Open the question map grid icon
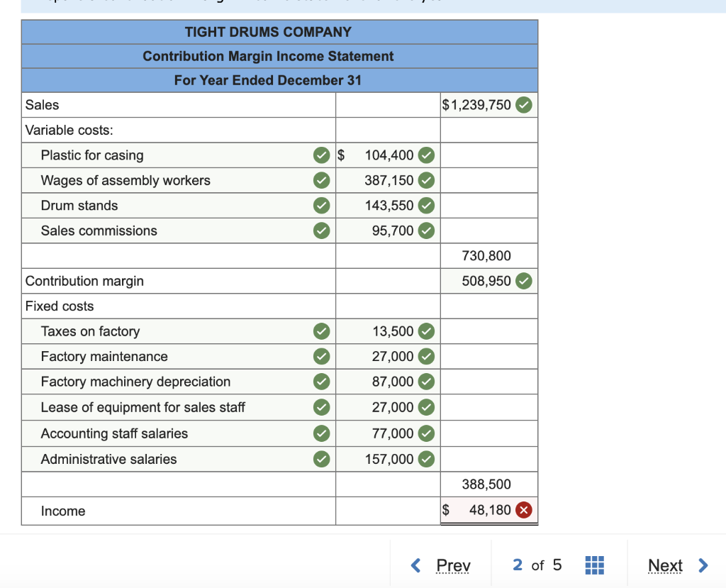The image size is (726, 588). point(594,565)
